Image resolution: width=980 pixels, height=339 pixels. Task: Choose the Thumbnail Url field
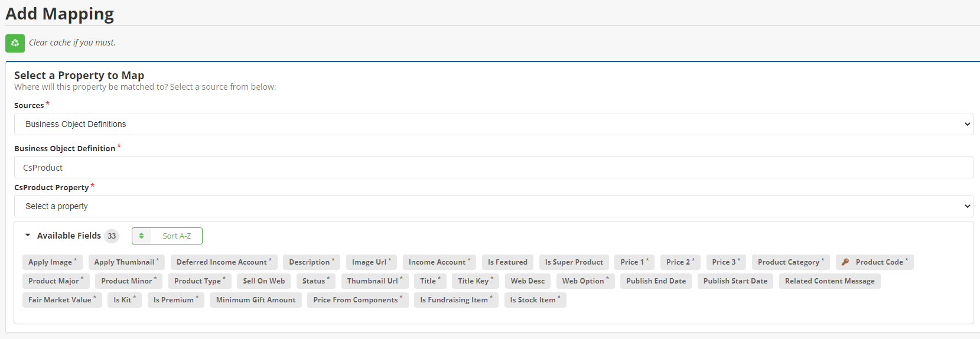pos(375,281)
